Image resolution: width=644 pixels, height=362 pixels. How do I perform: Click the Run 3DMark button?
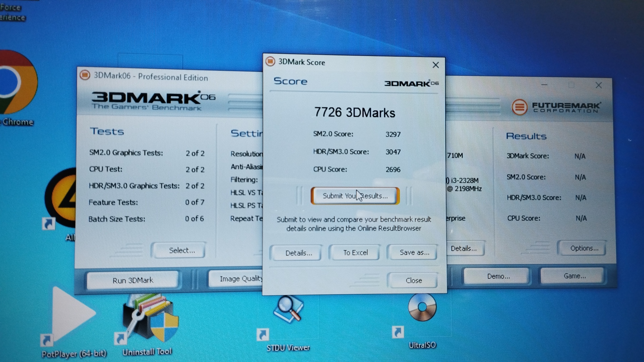coord(133,280)
